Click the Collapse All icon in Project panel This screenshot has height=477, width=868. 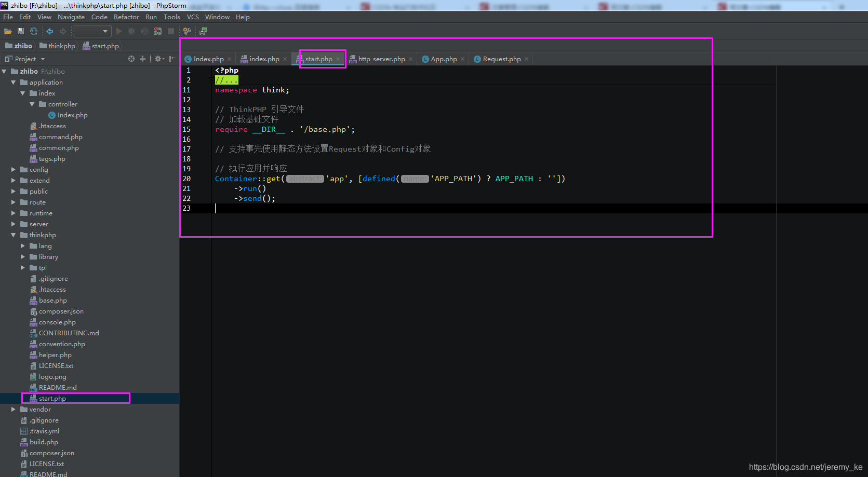coord(143,59)
